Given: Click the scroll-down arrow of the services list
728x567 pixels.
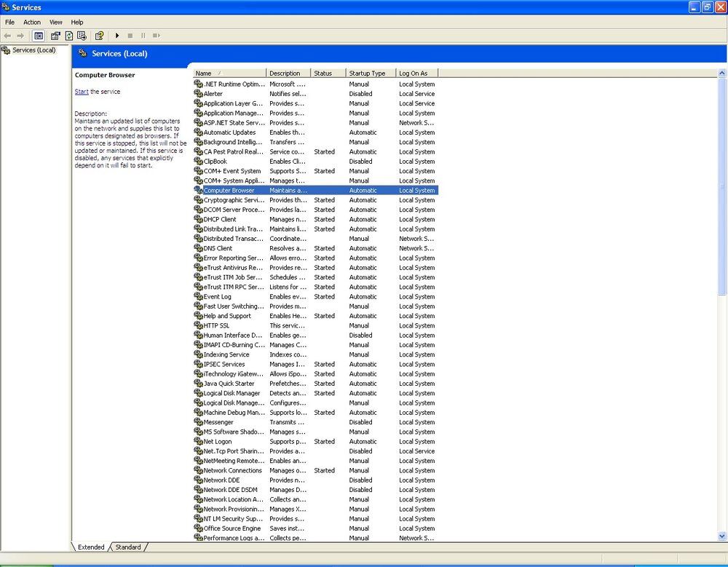Looking at the screenshot, I should click(722, 536).
